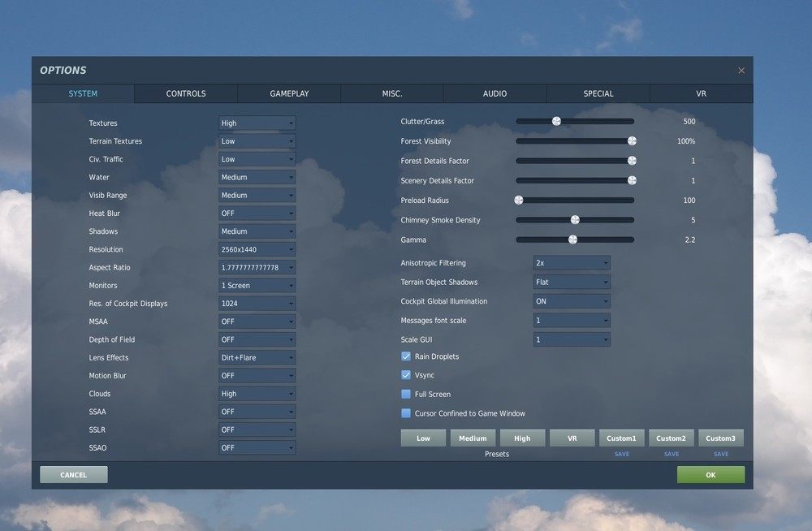Change the Water quality dropdown
The height and width of the screenshot is (531, 812).
[257, 177]
